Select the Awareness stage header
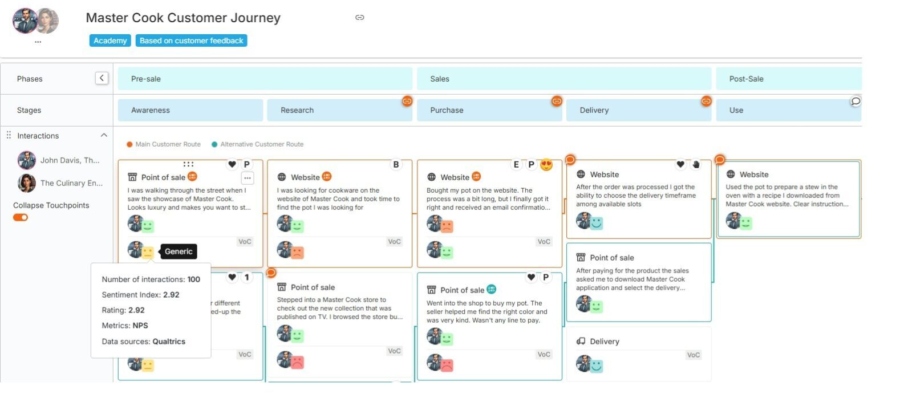 191,110
